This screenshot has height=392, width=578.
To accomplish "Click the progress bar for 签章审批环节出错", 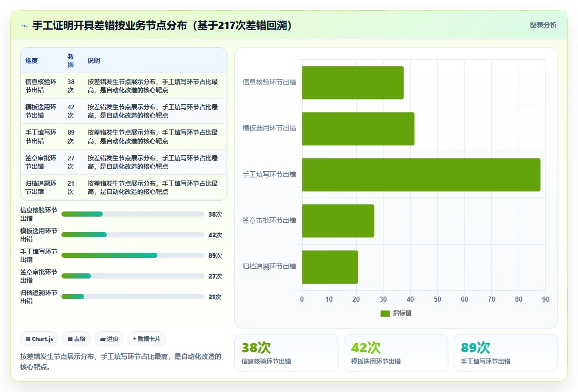I will coord(133,276).
